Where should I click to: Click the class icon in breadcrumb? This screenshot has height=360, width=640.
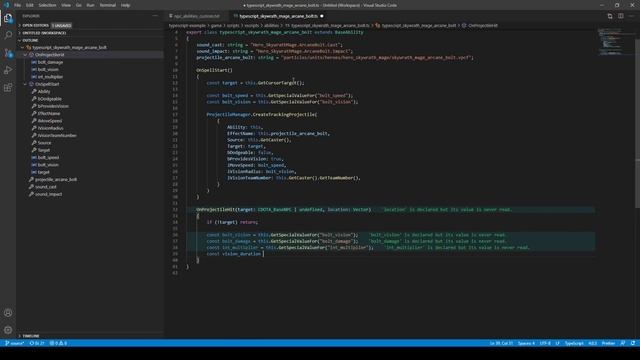point(378,25)
